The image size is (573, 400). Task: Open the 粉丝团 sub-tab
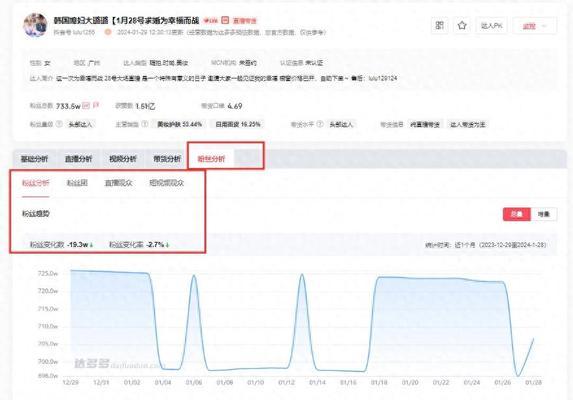click(x=77, y=183)
